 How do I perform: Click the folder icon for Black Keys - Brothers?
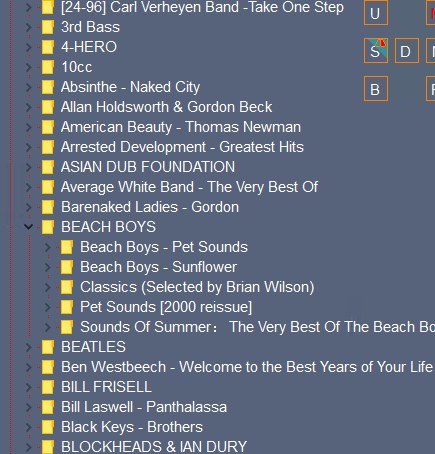[x=48, y=427]
